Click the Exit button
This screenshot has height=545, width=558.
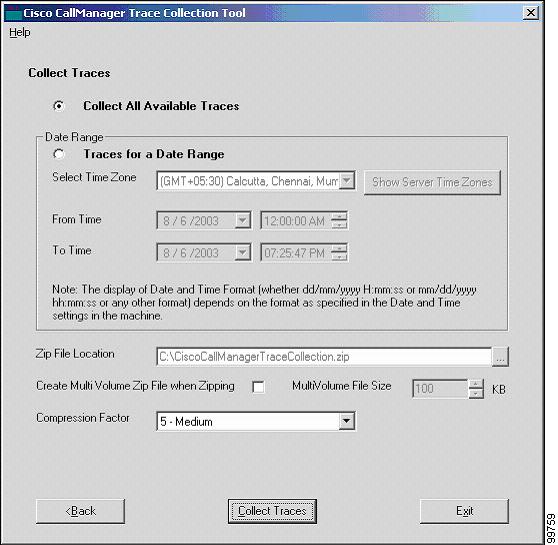pyautogui.click(x=464, y=511)
